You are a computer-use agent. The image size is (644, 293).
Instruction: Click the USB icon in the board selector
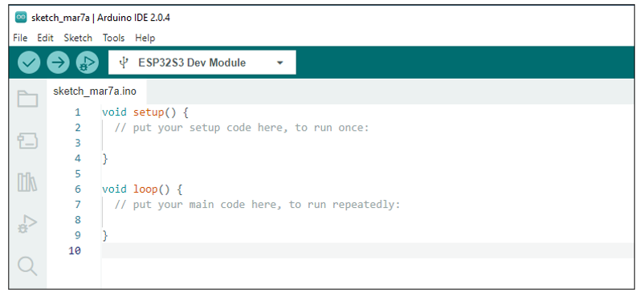123,63
